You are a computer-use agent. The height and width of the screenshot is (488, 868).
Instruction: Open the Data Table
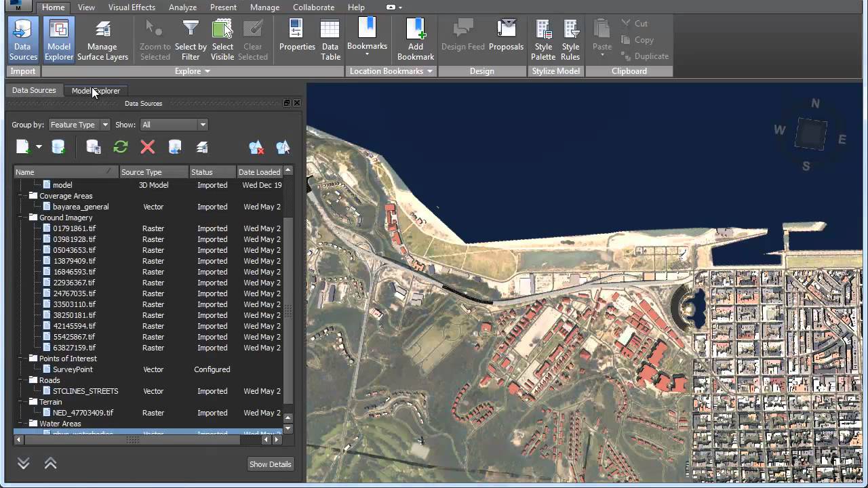pos(330,40)
